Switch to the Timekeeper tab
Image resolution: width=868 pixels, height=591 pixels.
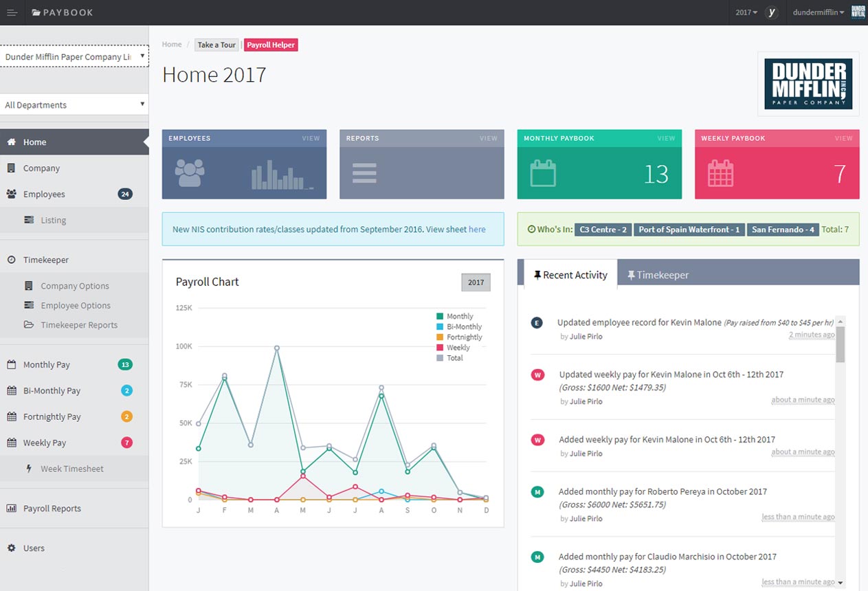658,275
